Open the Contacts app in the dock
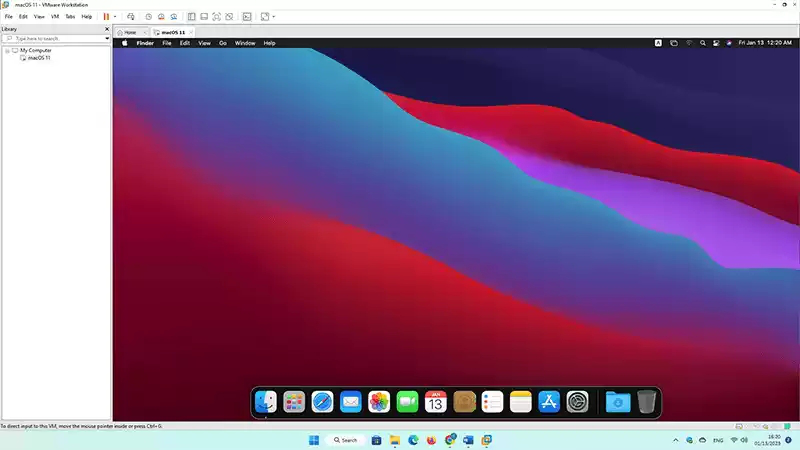 [464, 402]
